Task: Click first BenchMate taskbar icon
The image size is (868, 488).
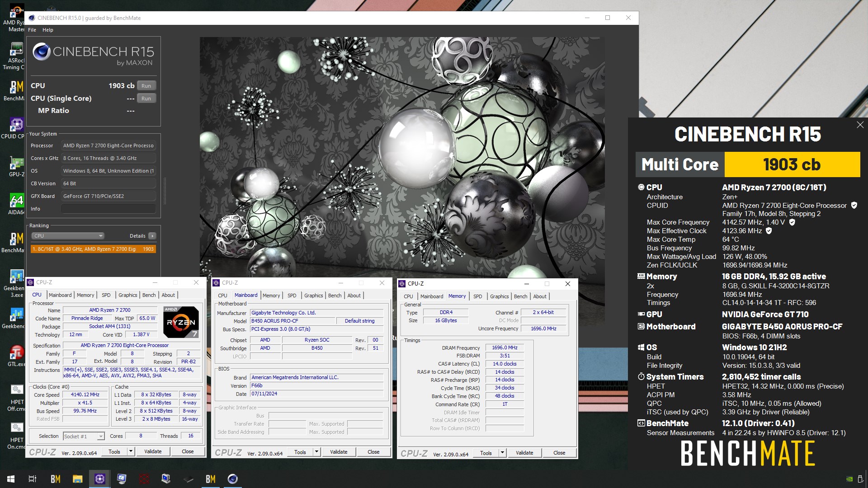Action: click(56, 479)
